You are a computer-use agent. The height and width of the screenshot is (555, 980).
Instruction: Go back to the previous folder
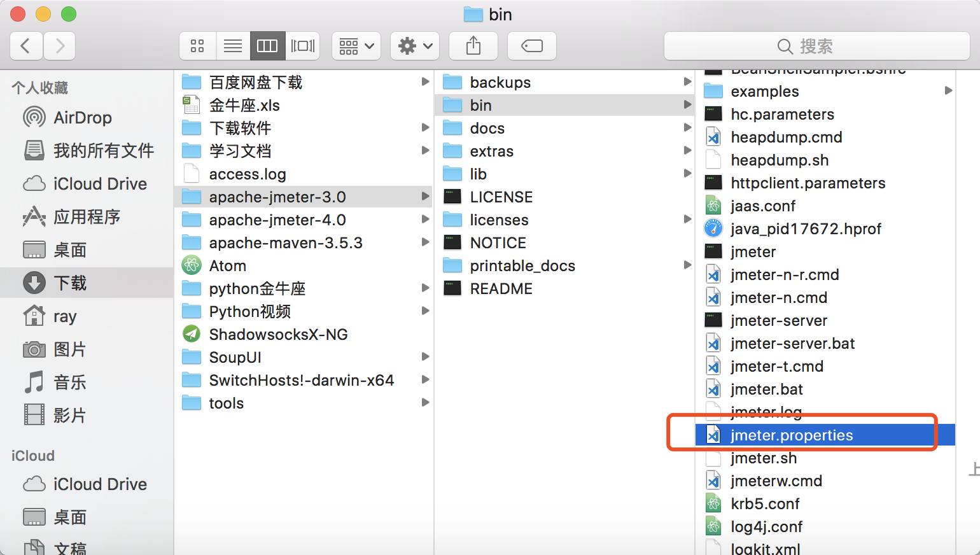(26, 46)
